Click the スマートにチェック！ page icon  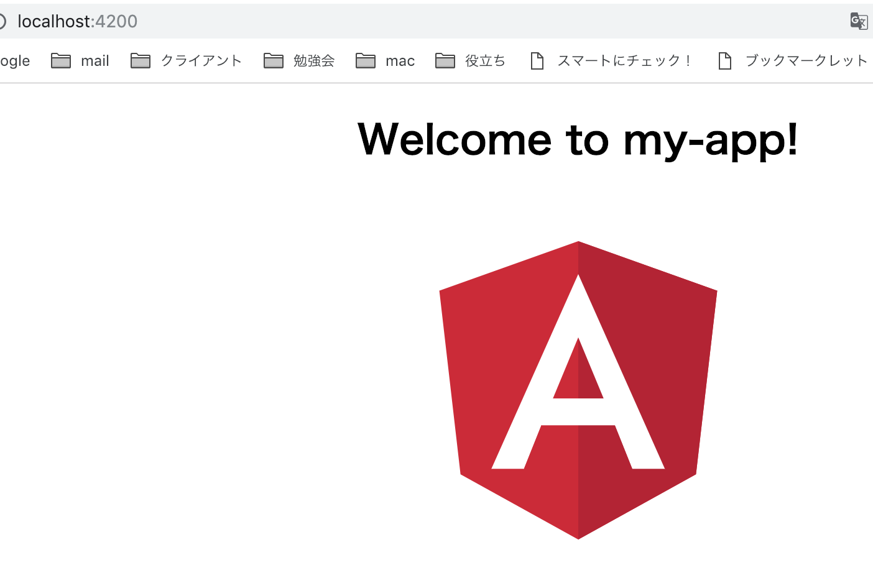pos(537,61)
